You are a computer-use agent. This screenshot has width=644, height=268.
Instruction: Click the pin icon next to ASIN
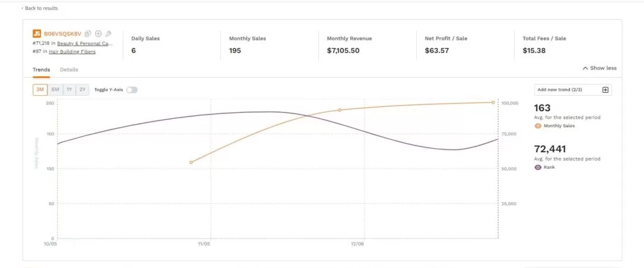(x=109, y=34)
